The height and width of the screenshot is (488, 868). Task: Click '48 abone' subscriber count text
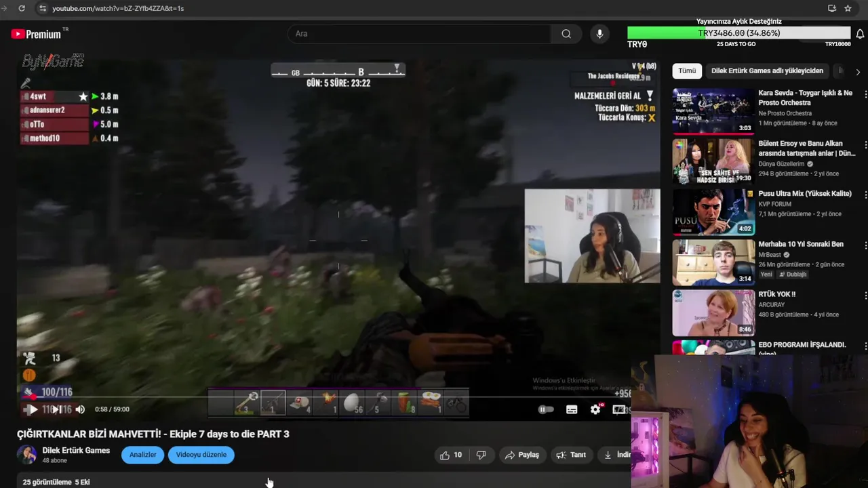54,460
